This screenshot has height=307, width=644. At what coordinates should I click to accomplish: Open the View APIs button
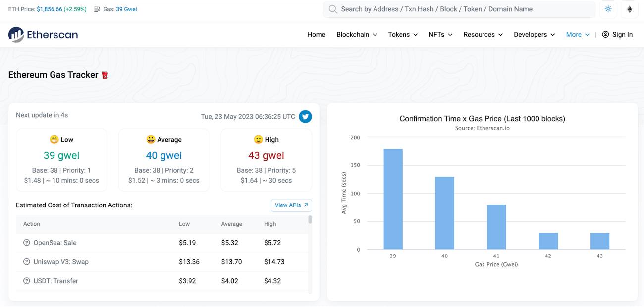point(291,205)
